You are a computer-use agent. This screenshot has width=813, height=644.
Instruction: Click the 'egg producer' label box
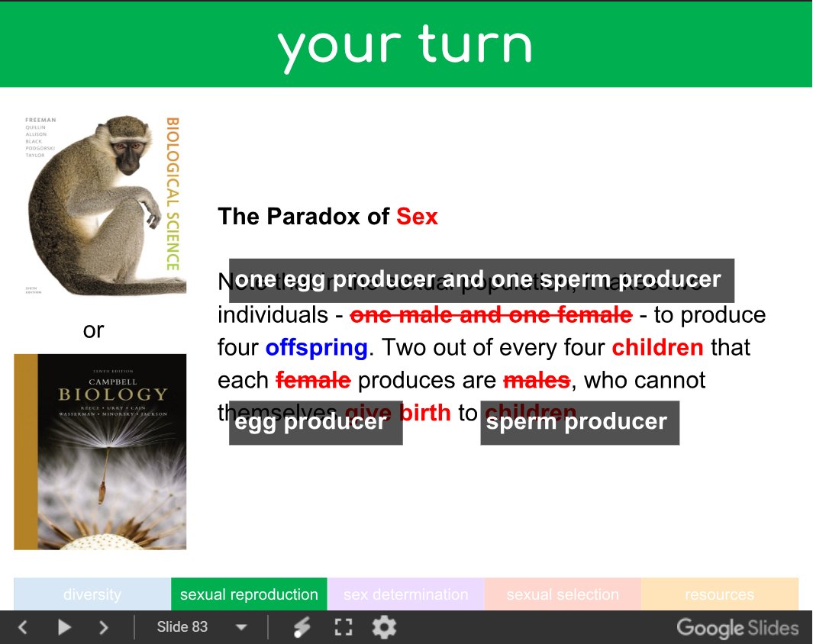pyautogui.click(x=316, y=423)
